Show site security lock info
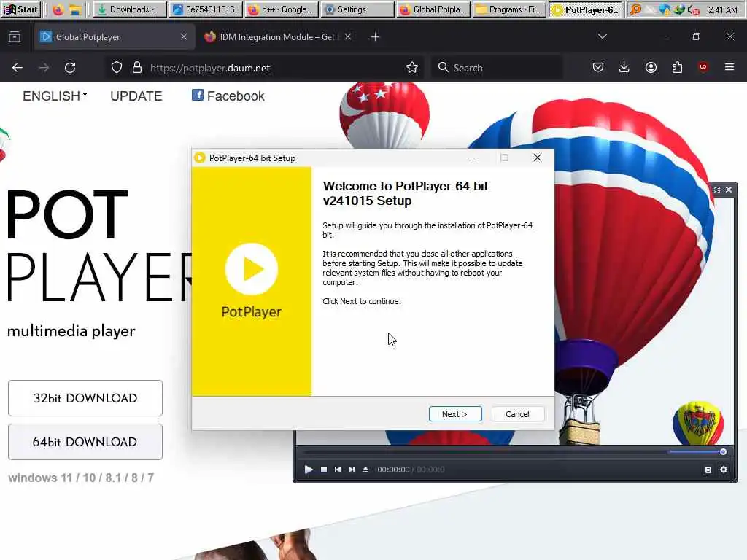This screenshot has width=747, height=560. pyautogui.click(x=137, y=68)
